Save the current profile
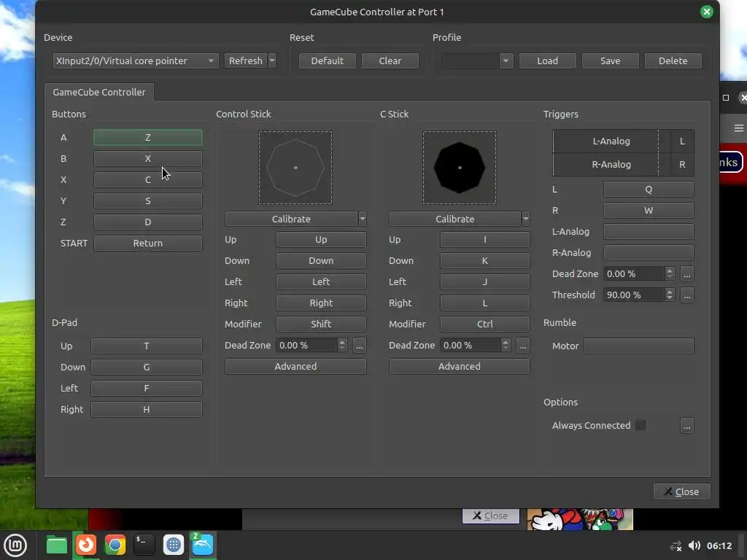 point(611,61)
